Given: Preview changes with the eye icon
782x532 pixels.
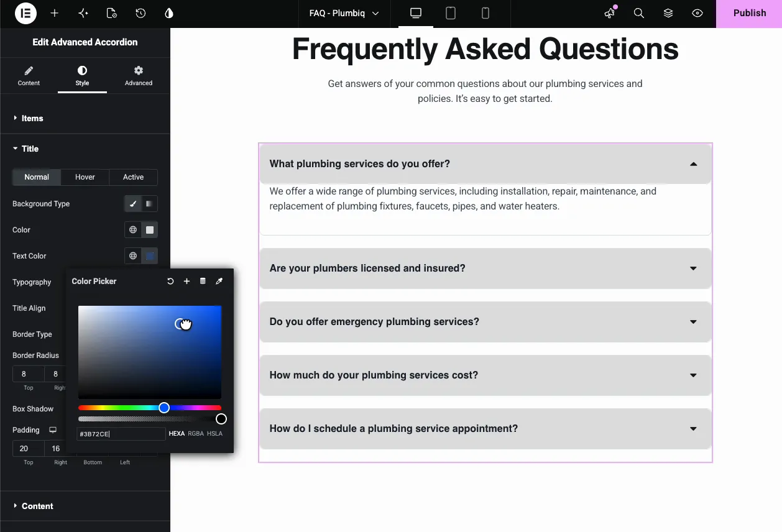Looking at the screenshot, I should (697, 13).
